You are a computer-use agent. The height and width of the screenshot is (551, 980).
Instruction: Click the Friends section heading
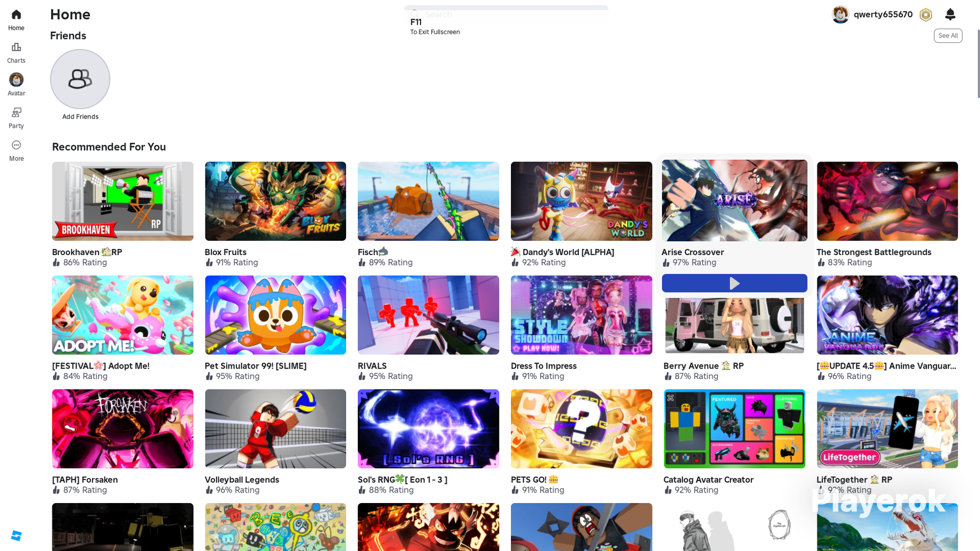68,36
